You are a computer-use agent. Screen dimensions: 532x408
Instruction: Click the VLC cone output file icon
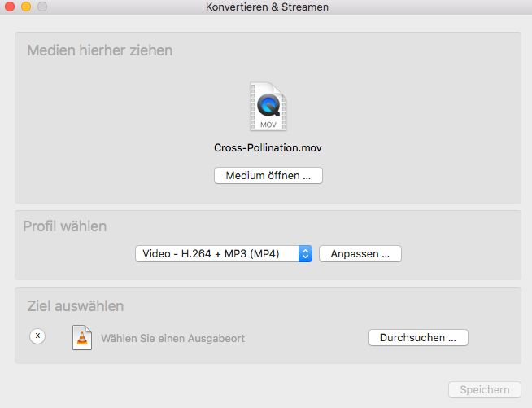(82, 337)
